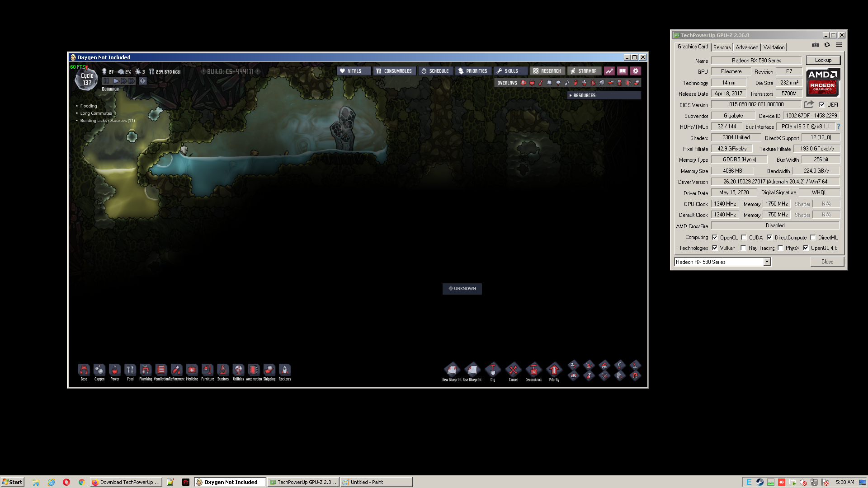Open the Priority tool

tap(554, 370)
